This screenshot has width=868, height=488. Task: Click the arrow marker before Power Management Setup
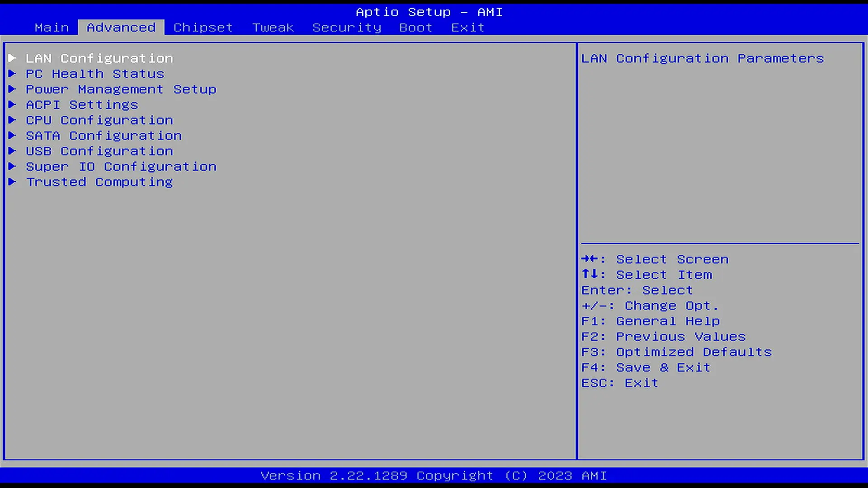[12, 89]
